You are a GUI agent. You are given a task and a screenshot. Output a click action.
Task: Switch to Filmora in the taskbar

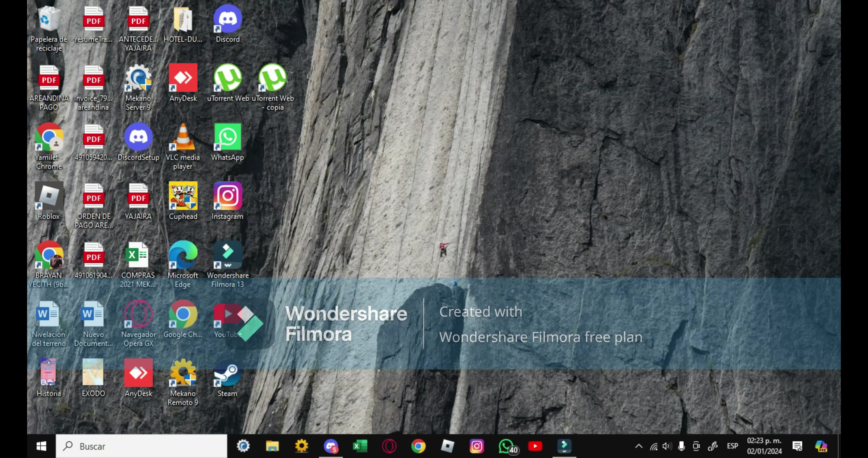pyautogui.click(x=564, y=446)
